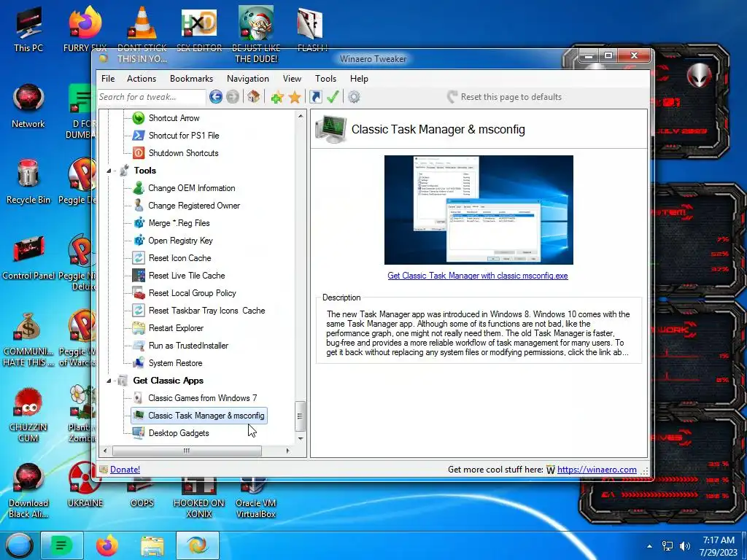This screenshot has height=560, width=747.
Task: Select Open Registry Key item
Action: coord(180,241)
